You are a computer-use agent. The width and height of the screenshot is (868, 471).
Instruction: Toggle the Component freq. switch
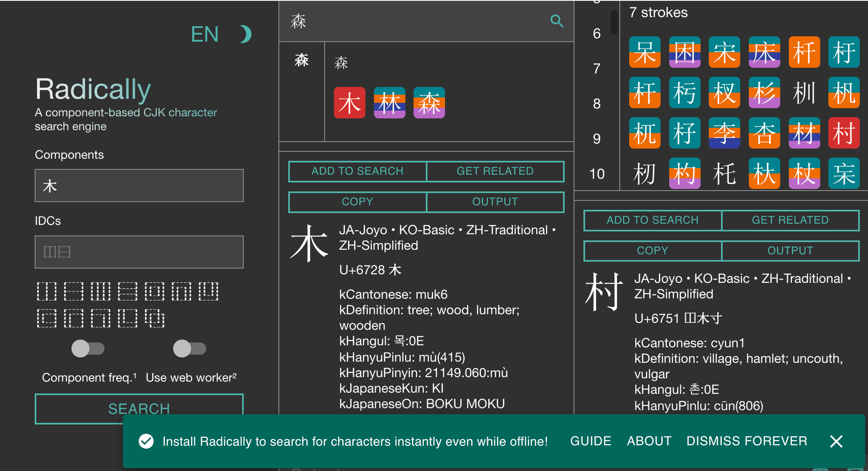pyautogui.click(x=88, y=349)
